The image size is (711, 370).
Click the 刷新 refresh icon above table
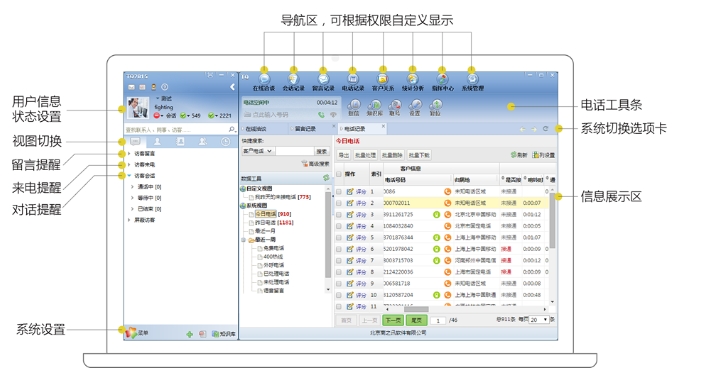(513, 155)
